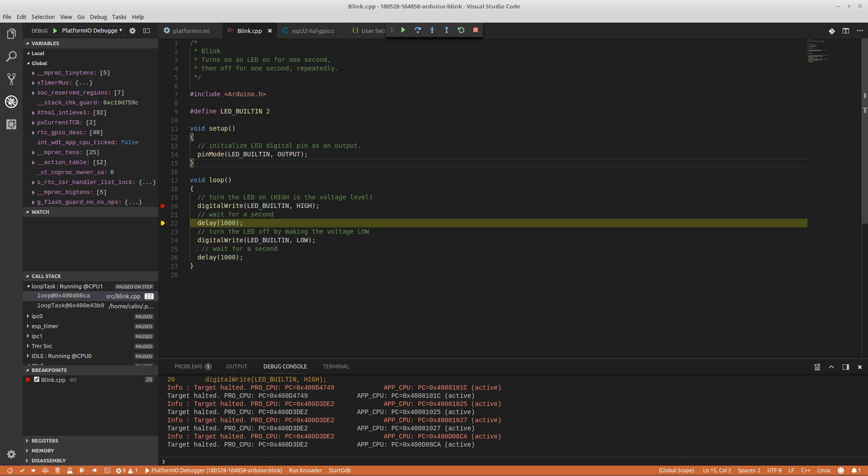Toggle breakpoint dot at line 20 gutter
The width and height of the screenshot is (868, 476).
163,206
